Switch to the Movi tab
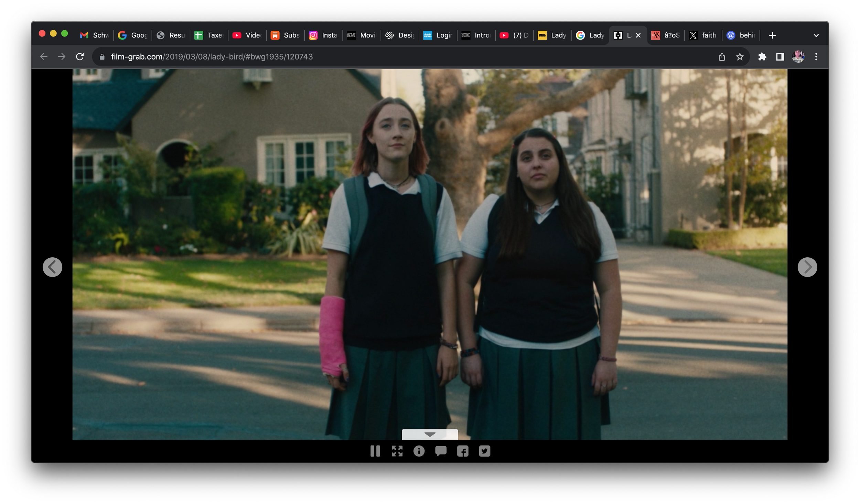Image resolution: width=860 pixels, height=504 pixels. 362,35
